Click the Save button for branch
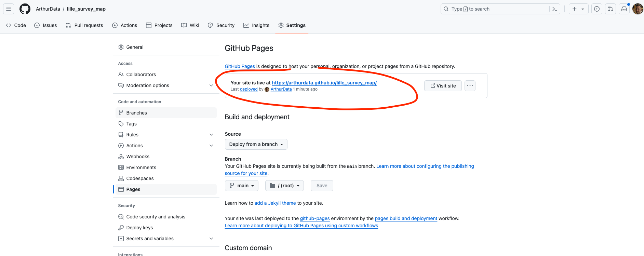 pos(322,186)
